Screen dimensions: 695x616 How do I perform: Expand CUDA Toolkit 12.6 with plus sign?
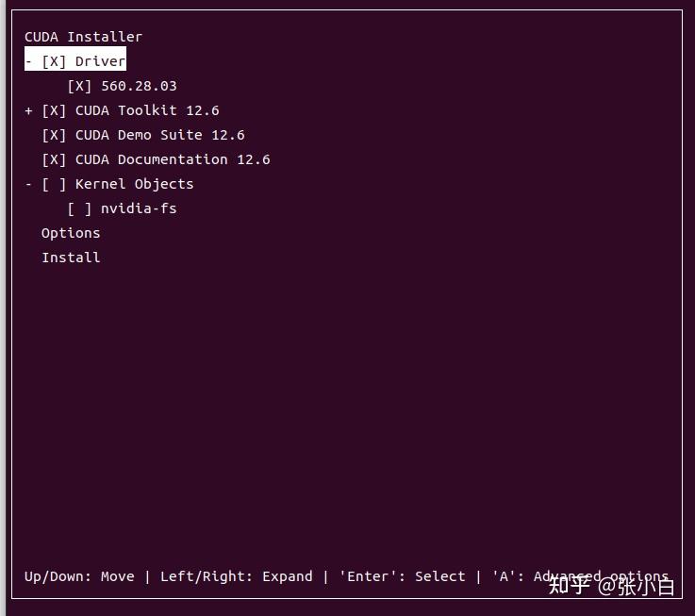pyautogui.click(x=28, y=110)
